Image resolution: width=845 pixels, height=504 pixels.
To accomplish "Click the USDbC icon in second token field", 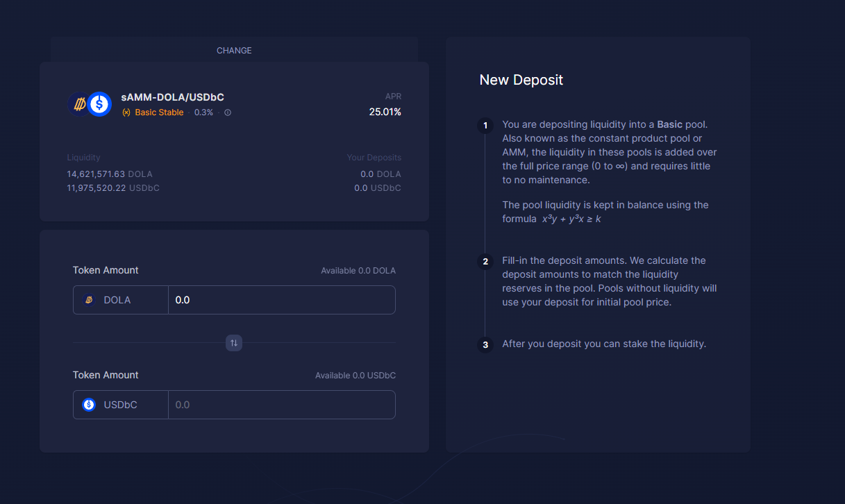I will click(89, 405).
